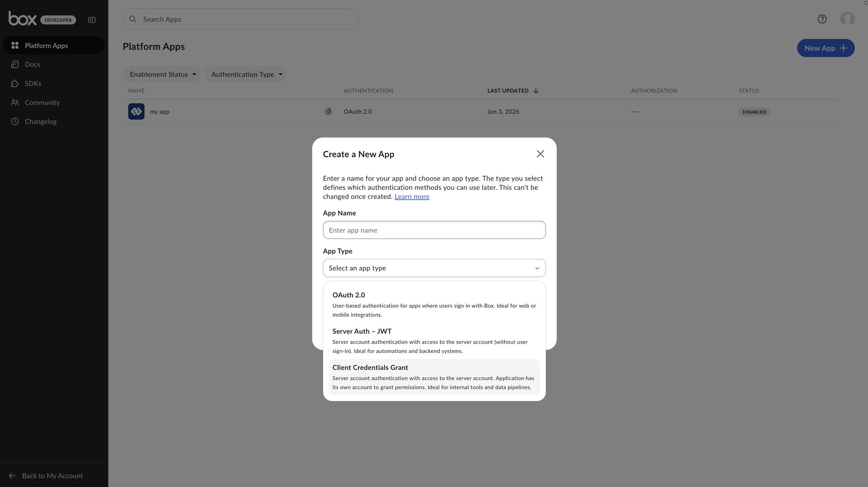
Task: Click the AUTHORIZATION column header
Action: pyautogui.click(x=654, y=91)
